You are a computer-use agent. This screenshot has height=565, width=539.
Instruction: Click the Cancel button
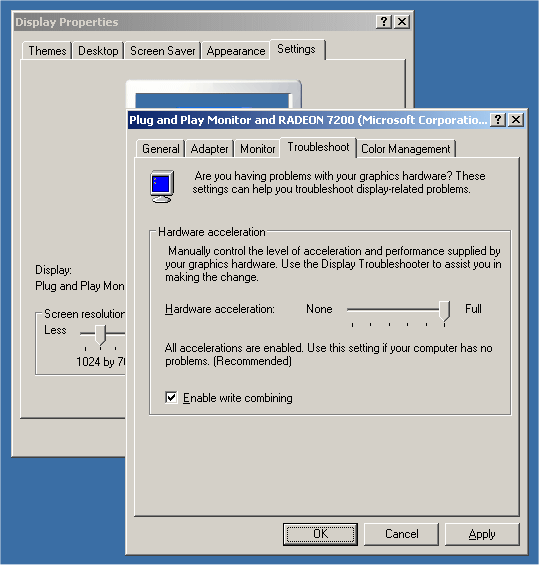coord(401,534)
